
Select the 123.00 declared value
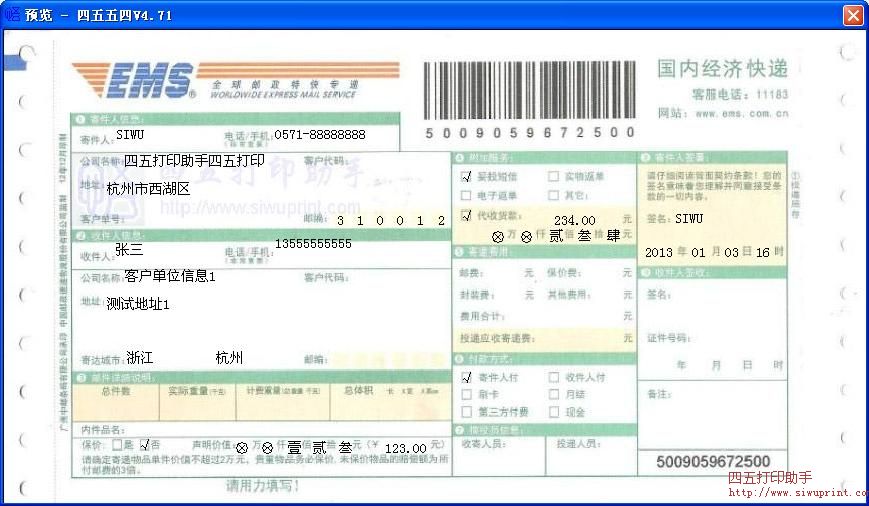tap(406, 448)
